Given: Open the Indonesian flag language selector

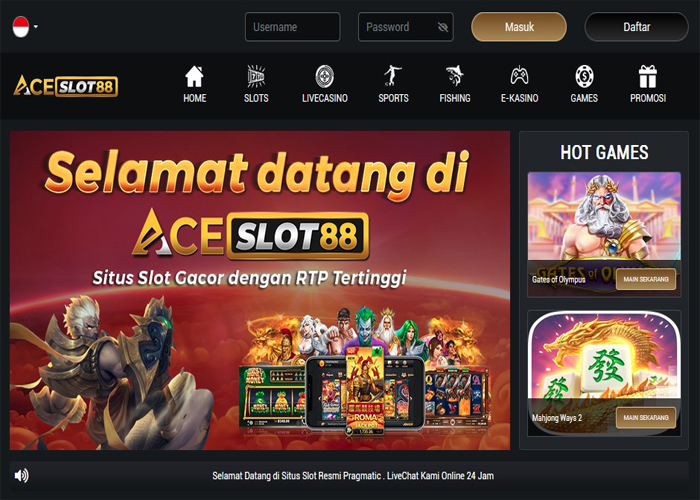Looking at the screenshot, I should point(21,27).
